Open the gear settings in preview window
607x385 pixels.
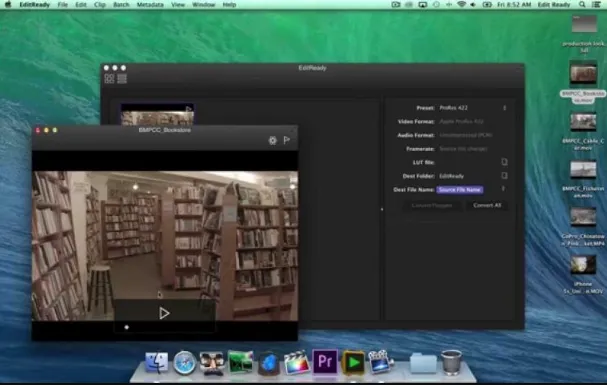click(273, 140)
